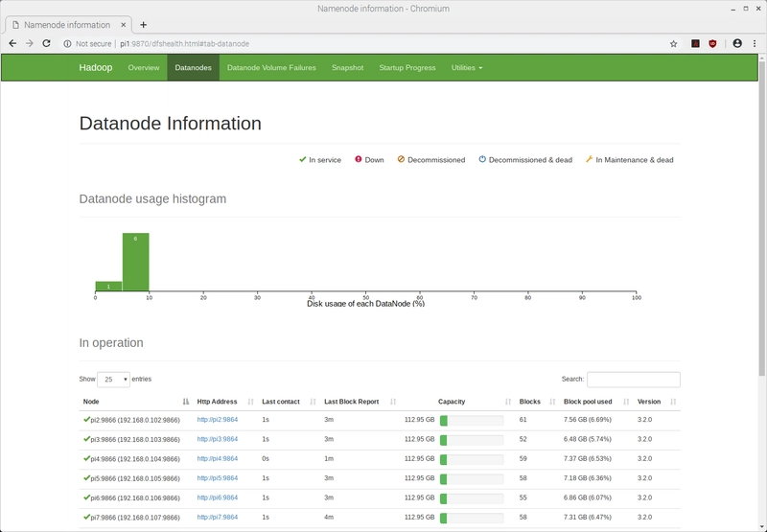Click the Down red legend icon
This screenshot has height=532, width=767.
coord(358,159)
